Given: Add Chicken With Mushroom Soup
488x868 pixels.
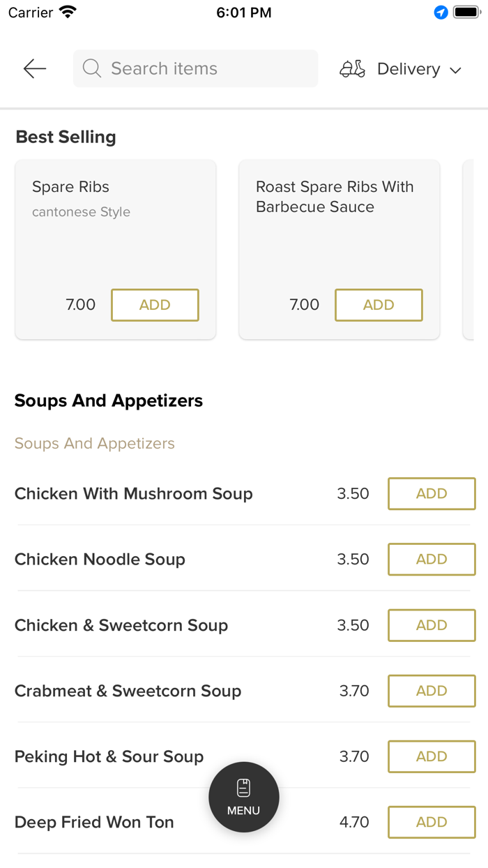Looking at the screenshot, I should 432,494.
